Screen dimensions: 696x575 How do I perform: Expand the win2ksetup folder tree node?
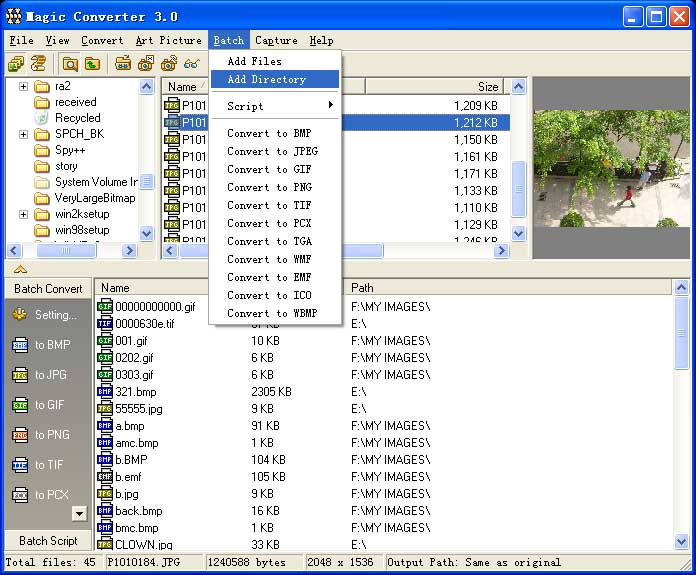(x=23, y=214)
